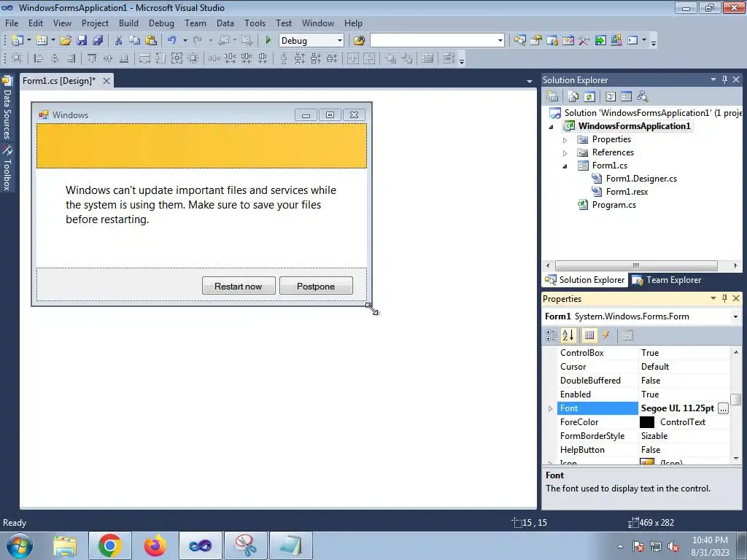Show Properties page in Properties window
This screenshot has width=747, height=560.
589,335
